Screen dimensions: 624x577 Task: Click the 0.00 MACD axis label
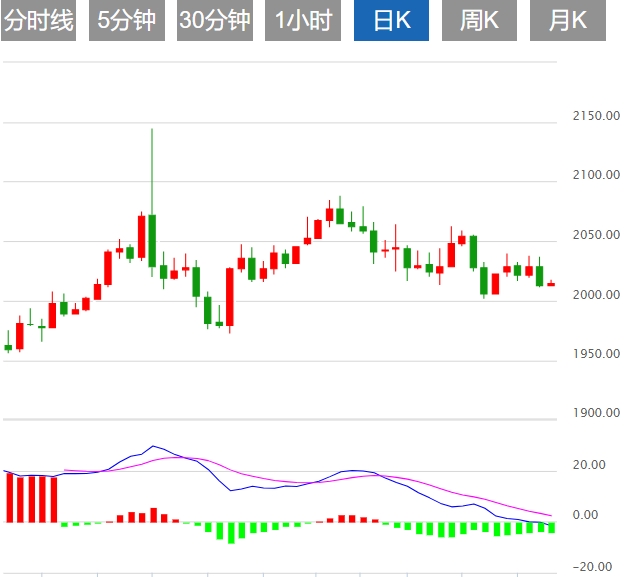tap(585, 515)
